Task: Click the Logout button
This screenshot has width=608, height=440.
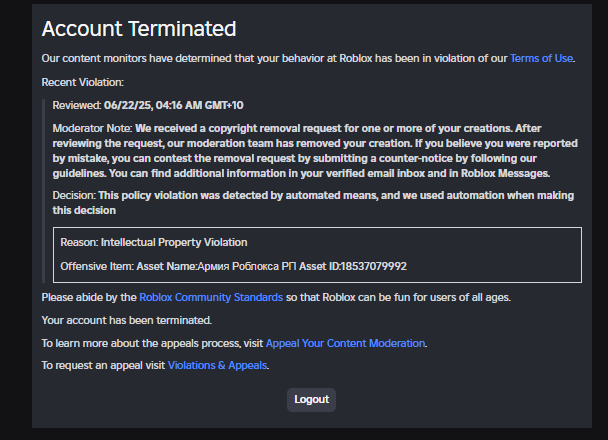Action: coord(311,400)
